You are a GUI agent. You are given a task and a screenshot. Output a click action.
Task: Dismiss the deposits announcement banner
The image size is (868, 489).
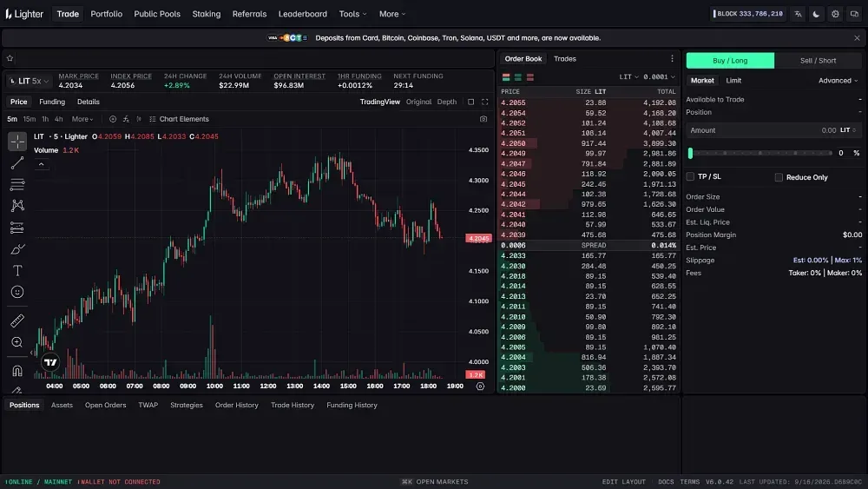coord(857,38)
